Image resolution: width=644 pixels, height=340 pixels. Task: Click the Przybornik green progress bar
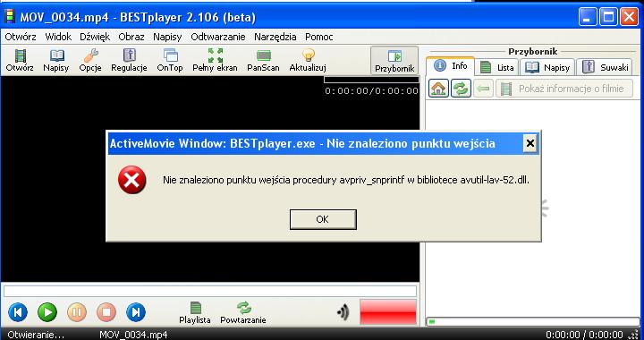click(x=532, y=321)
